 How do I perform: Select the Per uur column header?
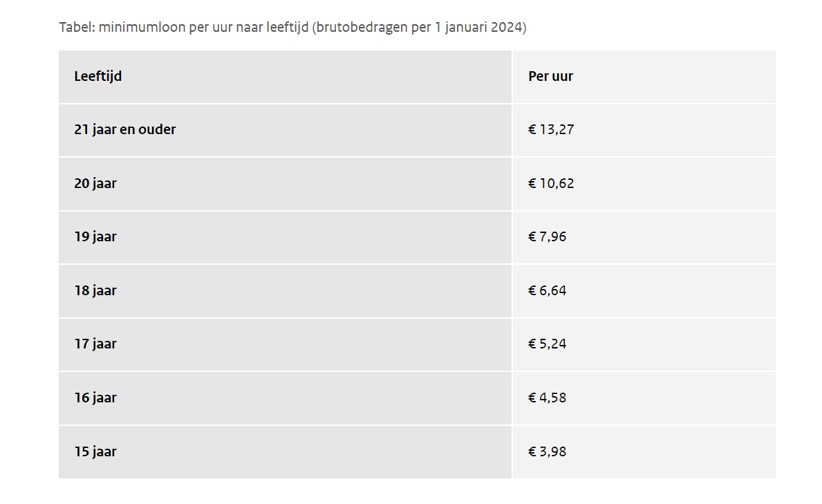550,77
